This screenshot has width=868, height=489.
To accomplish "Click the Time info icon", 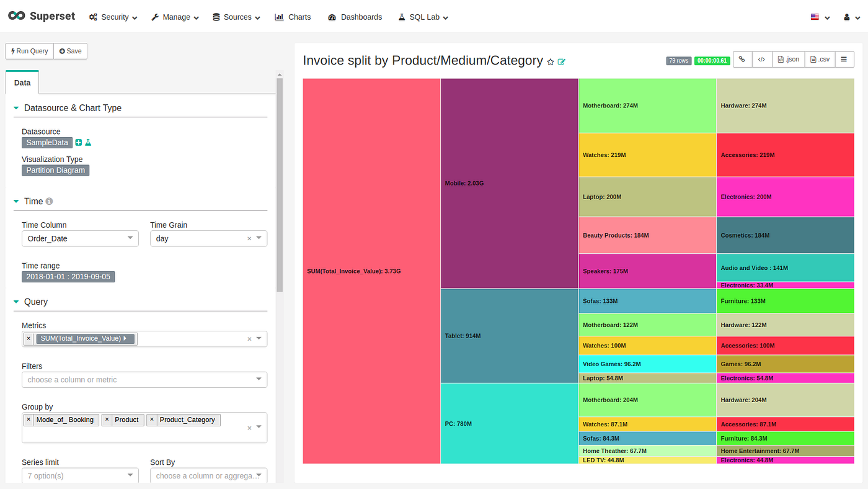I will pos(49,201).
